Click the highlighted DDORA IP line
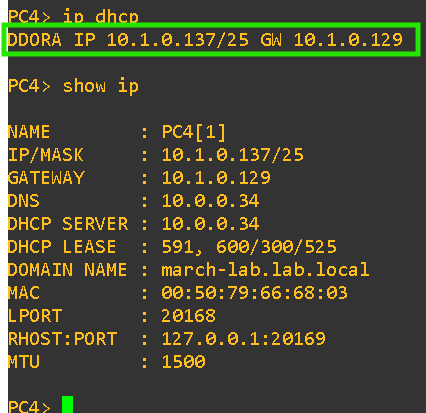The width and height of the screenshot is (426, 413). tap(211, 40)
